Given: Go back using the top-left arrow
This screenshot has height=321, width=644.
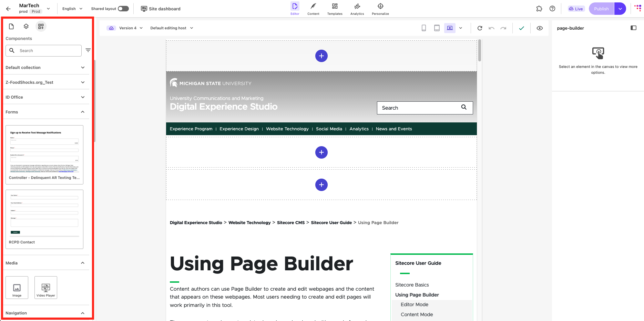Looking at the screenshot, I should [x=8, y=9].
